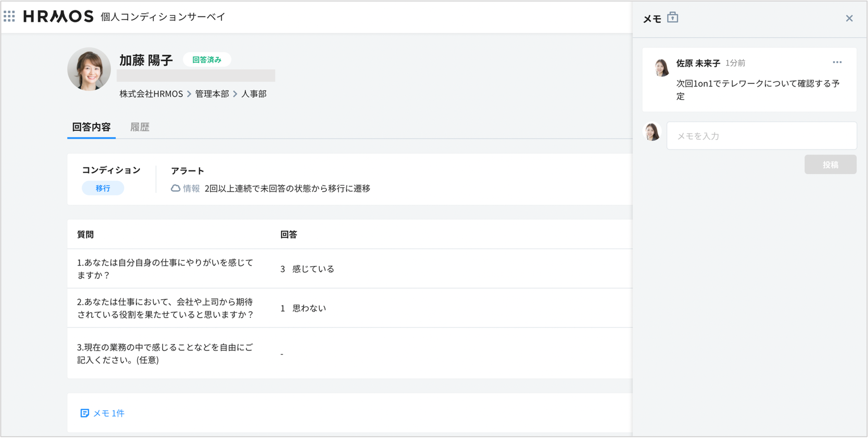Open the three-dot menu on memo
The image size is (868, 438).
point(837,62)
